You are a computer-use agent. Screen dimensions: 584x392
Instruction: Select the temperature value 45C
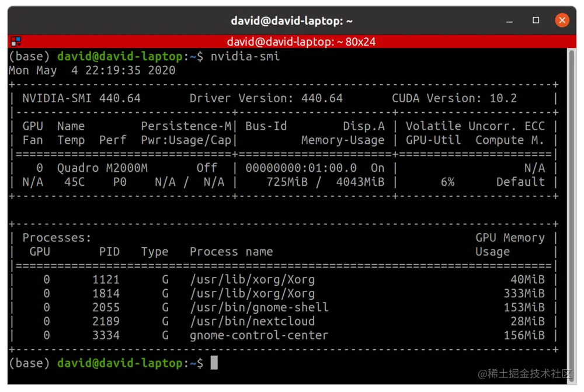click(x=75, y=182)
